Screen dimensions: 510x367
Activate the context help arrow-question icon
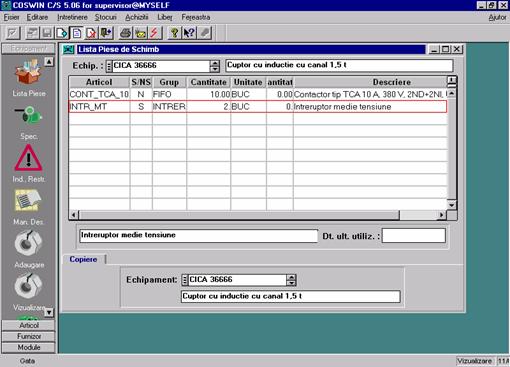point(189,33)
